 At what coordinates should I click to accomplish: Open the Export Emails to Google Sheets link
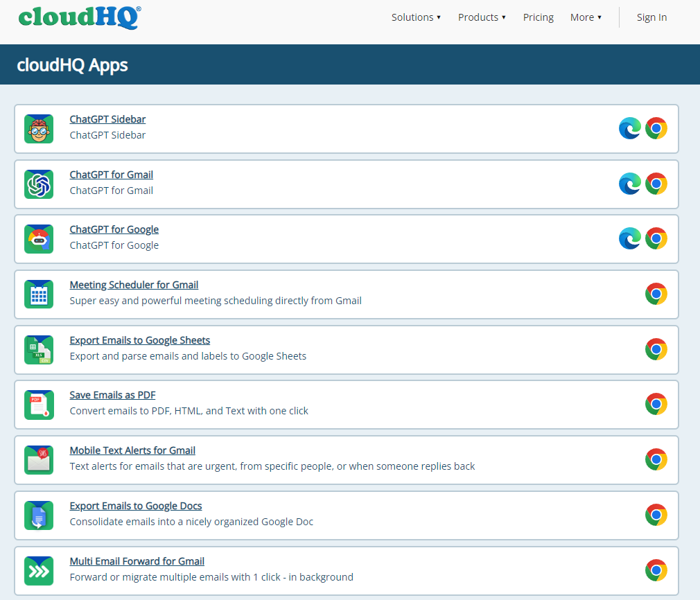tap(140, 340)
